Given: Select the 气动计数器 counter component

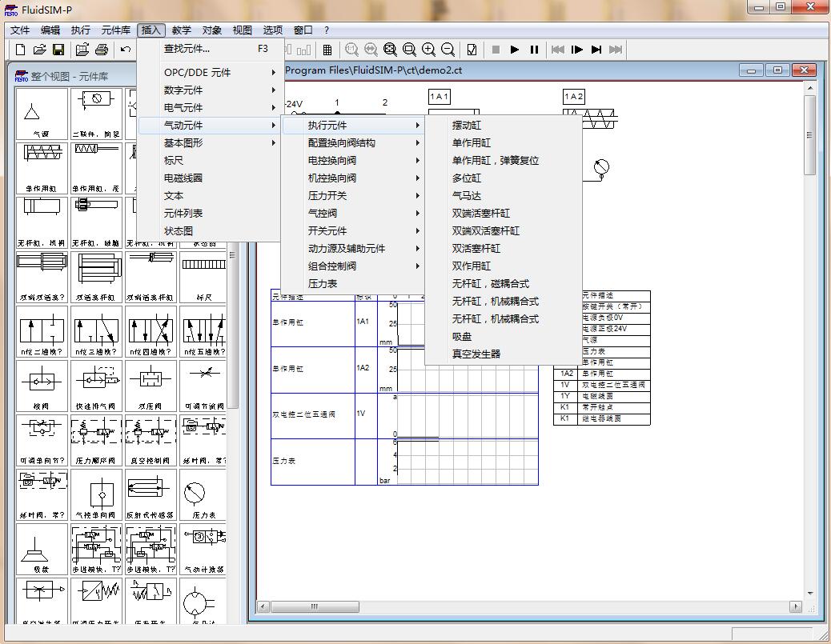Looking at the screenshot, I should [x=204, y=550].
